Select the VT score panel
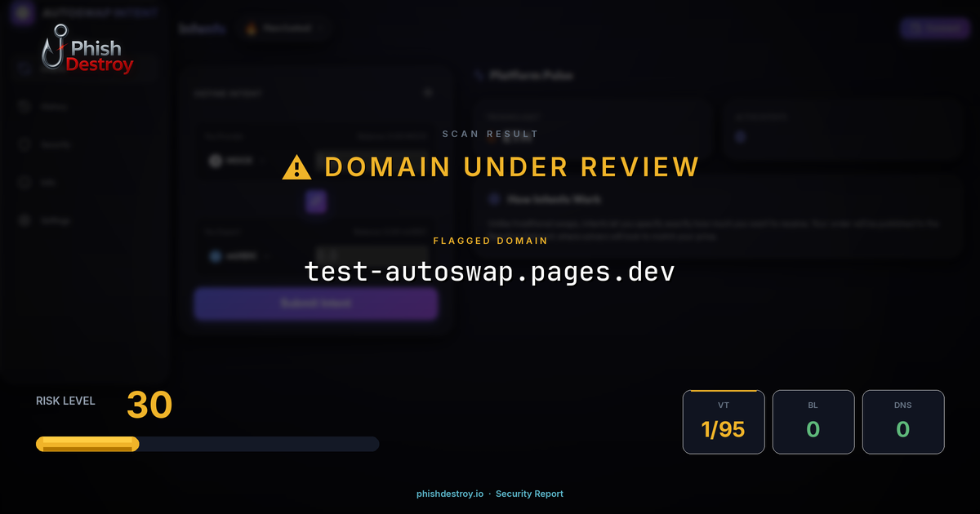980x514 pixels. pos(724,422)
